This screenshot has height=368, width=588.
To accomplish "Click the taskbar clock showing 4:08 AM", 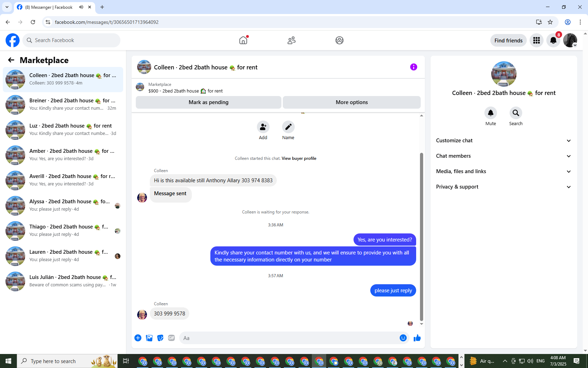I will (558, 361).
